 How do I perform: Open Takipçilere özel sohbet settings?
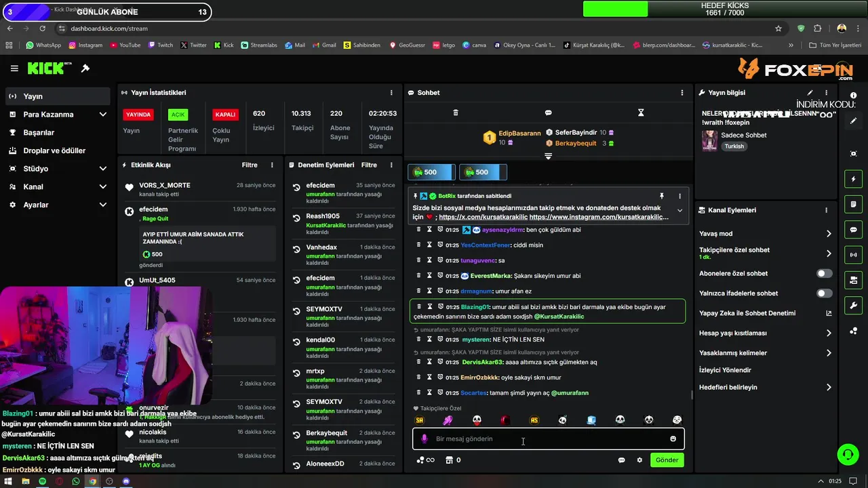[766, 253]
